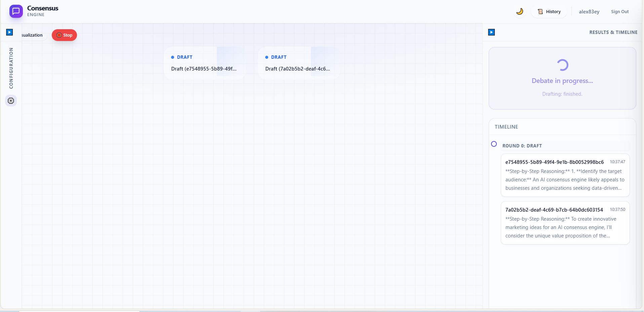Click the play icon in the Results panel header

pos(491,32)
